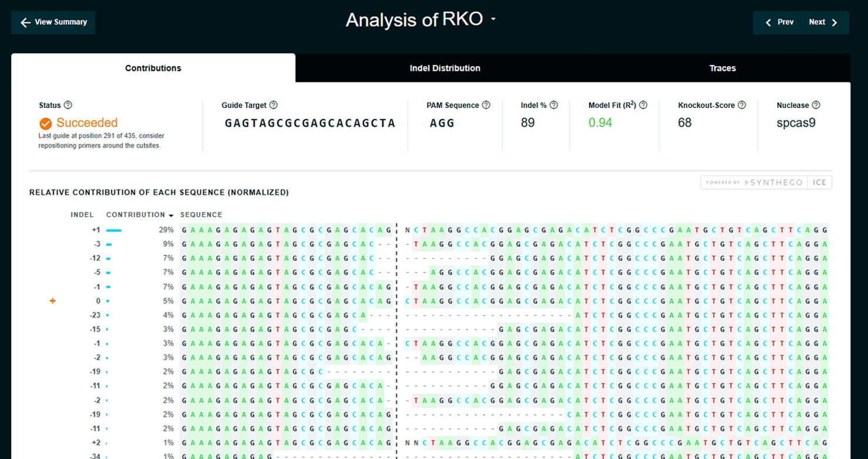Click help icon next to Indel %

pyautogui.click(x=554, y=105)
